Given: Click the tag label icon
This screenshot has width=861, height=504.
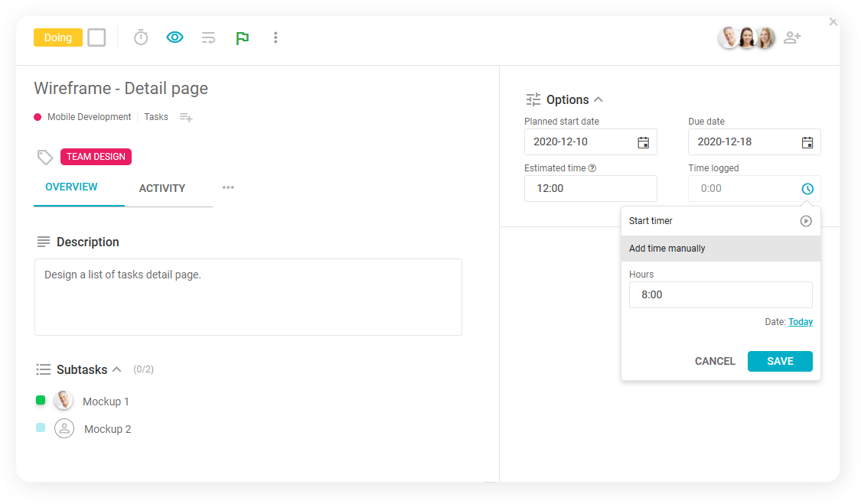Looking at the screenshot, I should click(x=45, y=157).
